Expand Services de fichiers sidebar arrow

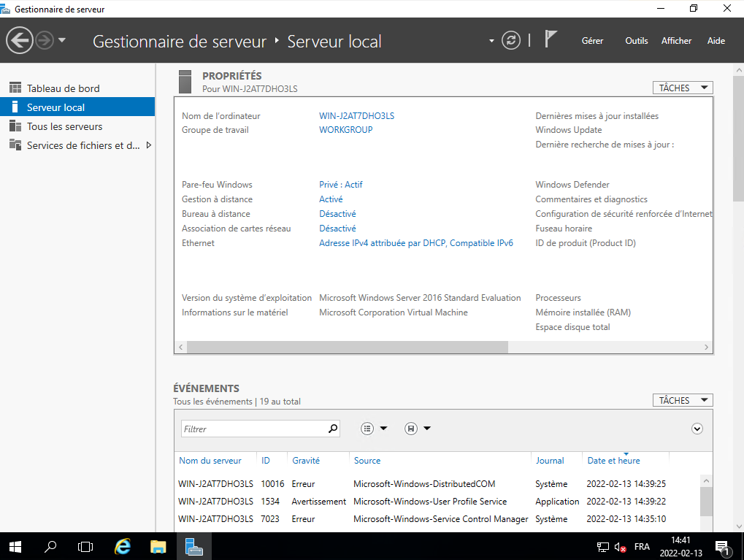tap(149, 145)
